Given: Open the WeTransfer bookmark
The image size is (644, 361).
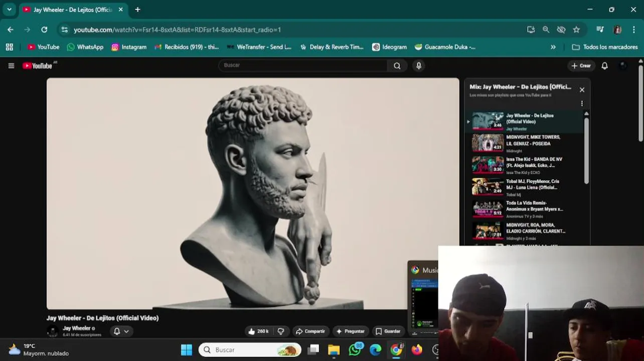Looking at the screenshot, I should coord(259,47).
